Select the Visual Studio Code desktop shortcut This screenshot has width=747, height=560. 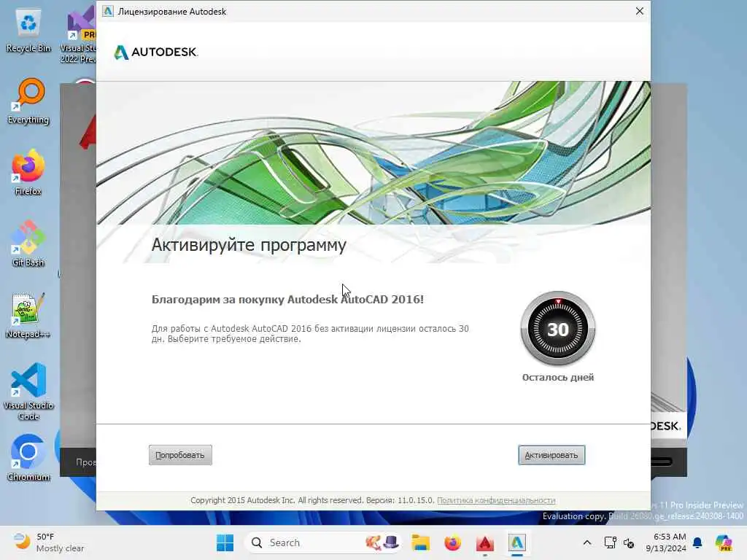[28, 392]
